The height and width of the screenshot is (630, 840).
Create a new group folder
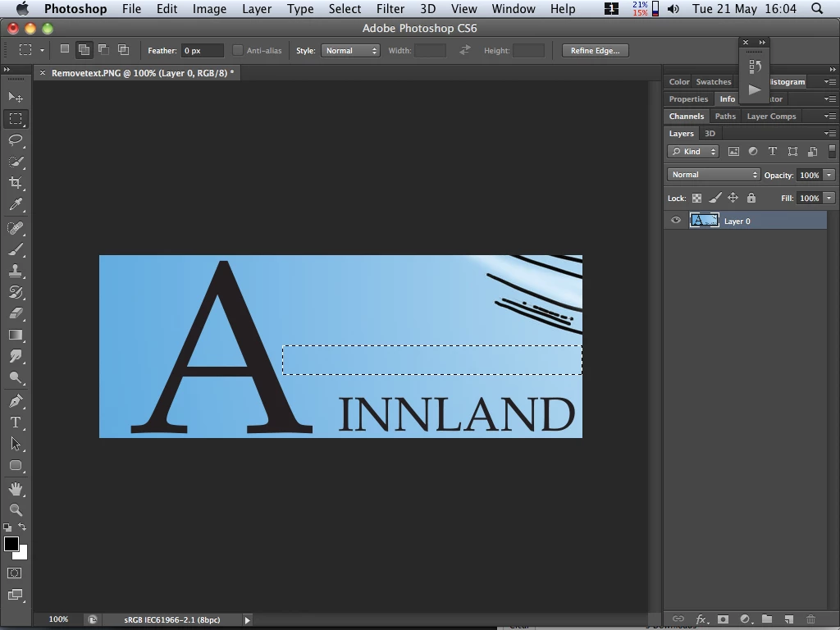[x=767, y=619]
